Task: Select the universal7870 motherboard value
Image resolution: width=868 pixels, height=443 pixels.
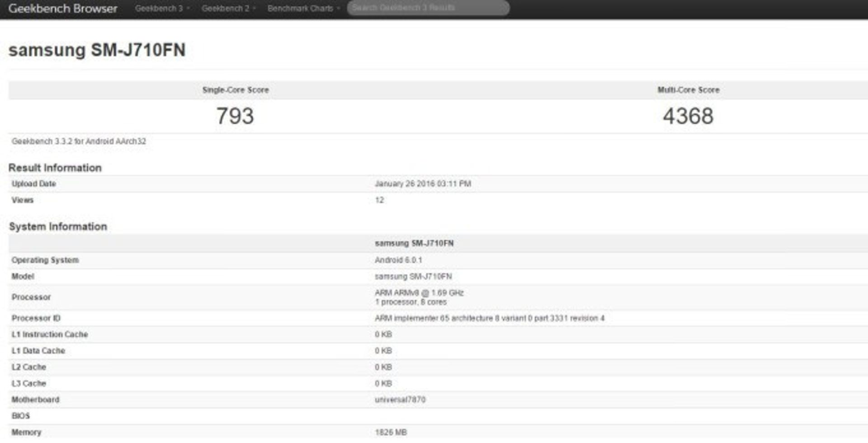Action: tap(400, 400)
